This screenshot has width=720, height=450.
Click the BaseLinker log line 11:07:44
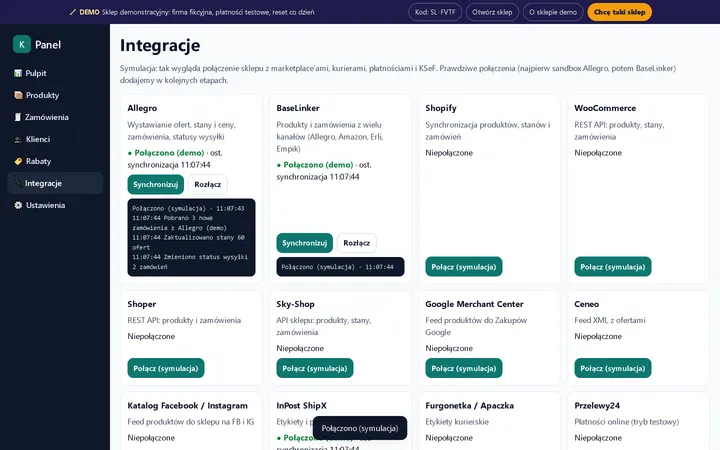click(340, 267)
